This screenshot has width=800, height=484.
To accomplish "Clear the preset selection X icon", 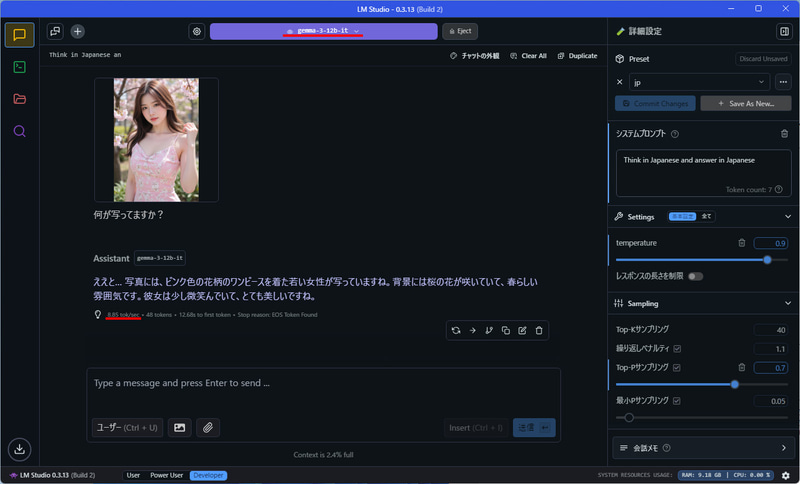I will 619,82.
